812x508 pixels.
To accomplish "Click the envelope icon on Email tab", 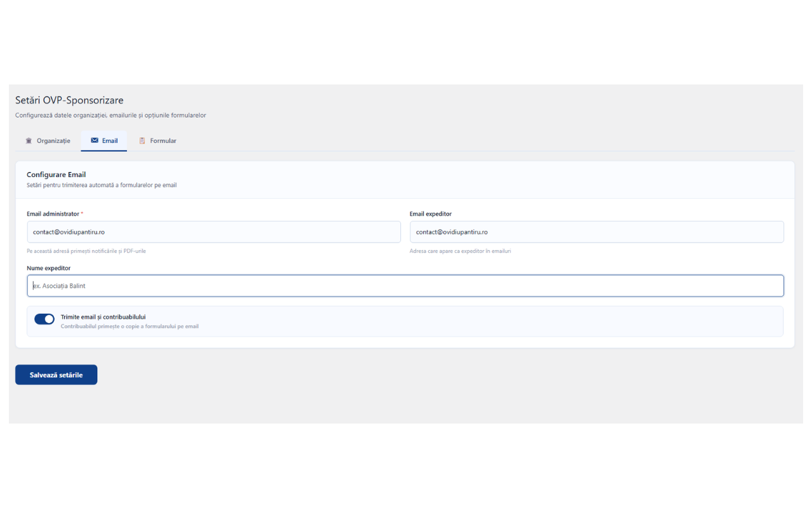I will coord(95,141).
